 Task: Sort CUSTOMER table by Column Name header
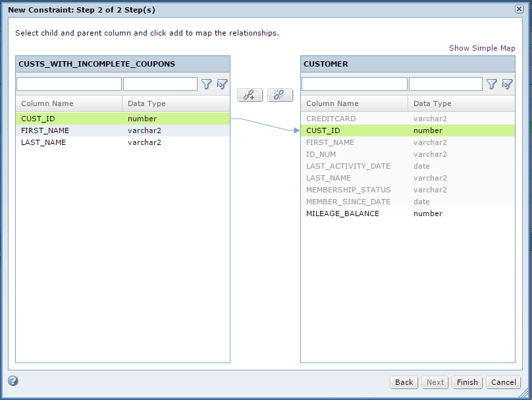tap(354, 103)
